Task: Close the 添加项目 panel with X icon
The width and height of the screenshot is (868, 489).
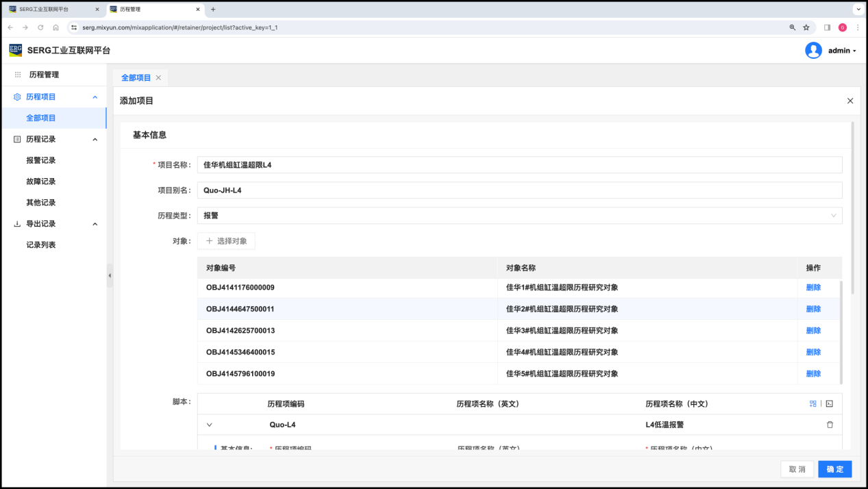Action: point(850,101)
